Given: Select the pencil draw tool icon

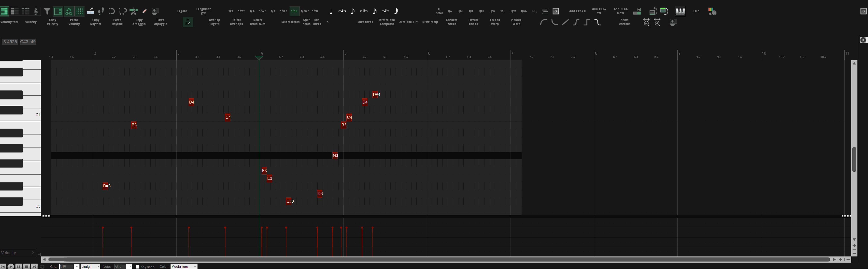Looking at the screenshot, I should click(x=144, y=12).
